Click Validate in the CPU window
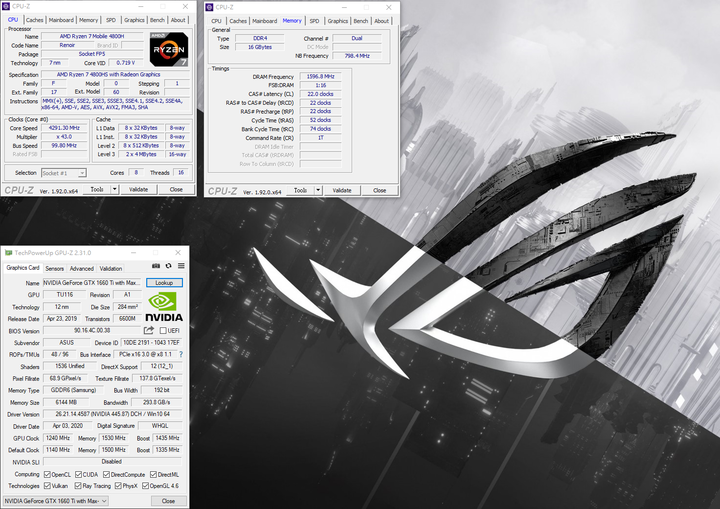 (x=138, y=189)
